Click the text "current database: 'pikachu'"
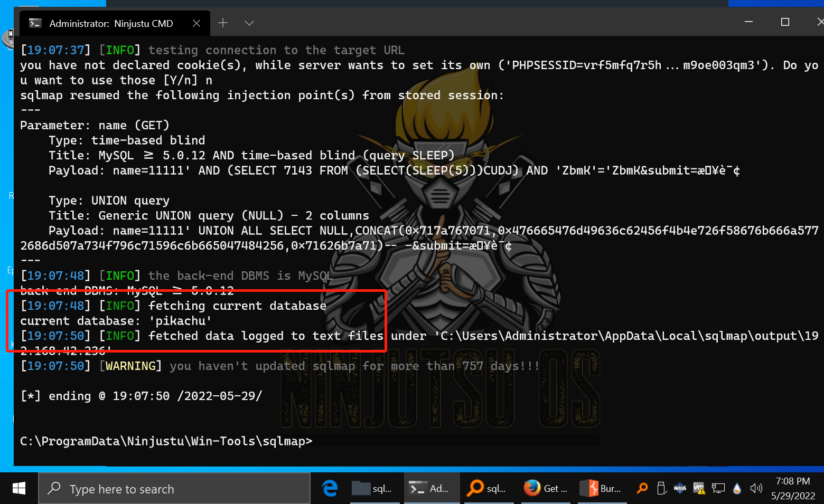824x504 pixels. coord(116,321)
